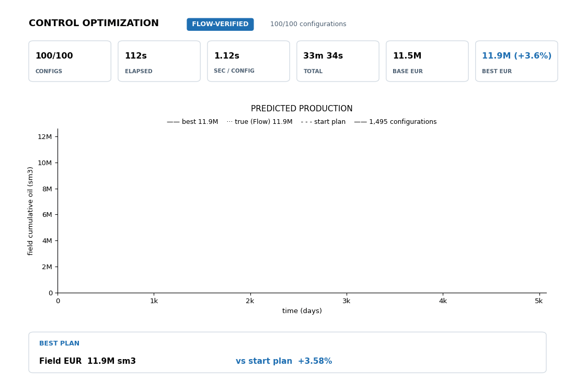The width and height of the screenshot is (575, 392).
Task: Click the 10M y-axis tick label
Action: tap(45, 163)
